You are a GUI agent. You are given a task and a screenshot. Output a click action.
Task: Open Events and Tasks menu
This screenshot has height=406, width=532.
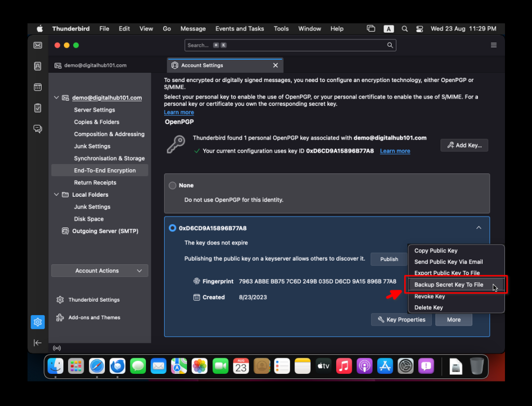[240, 29]
